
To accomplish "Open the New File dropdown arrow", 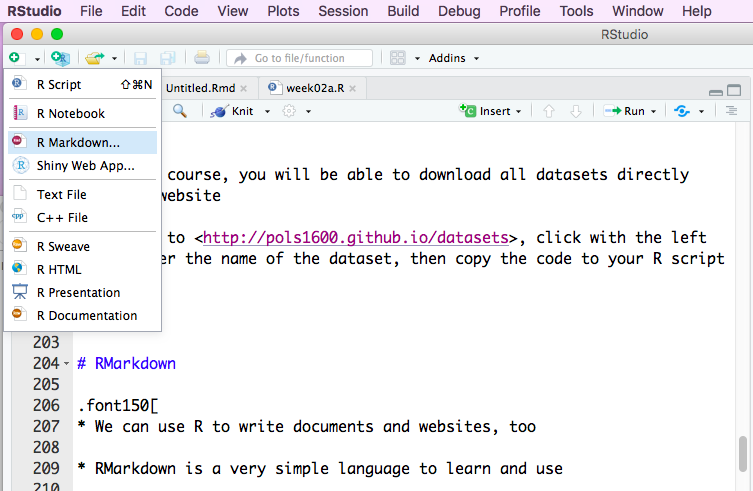I will click(37, 59).
